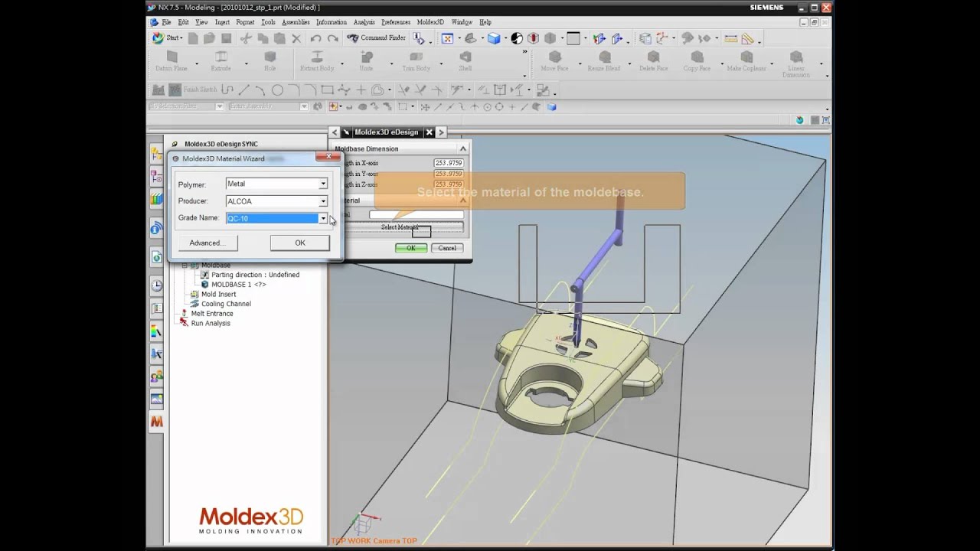Click the Delete Face tool
Screen dimensions: 980x551
pyautogui.click(x=653, y=61)
